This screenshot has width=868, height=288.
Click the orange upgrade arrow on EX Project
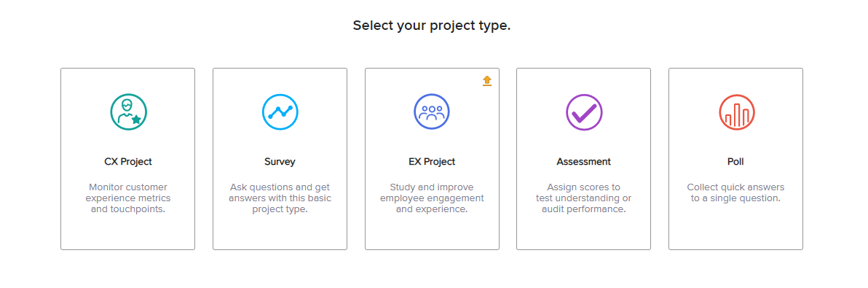487,81
